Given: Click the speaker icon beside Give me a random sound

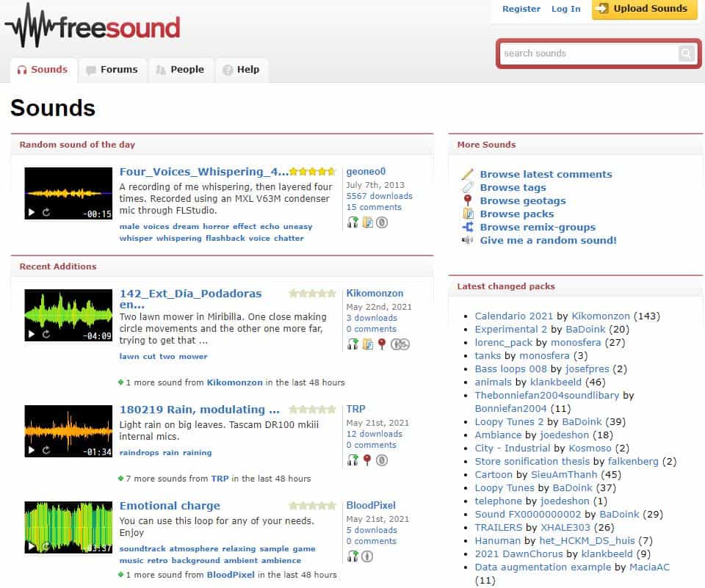Looking at the screenshot, I should point(469,240).
